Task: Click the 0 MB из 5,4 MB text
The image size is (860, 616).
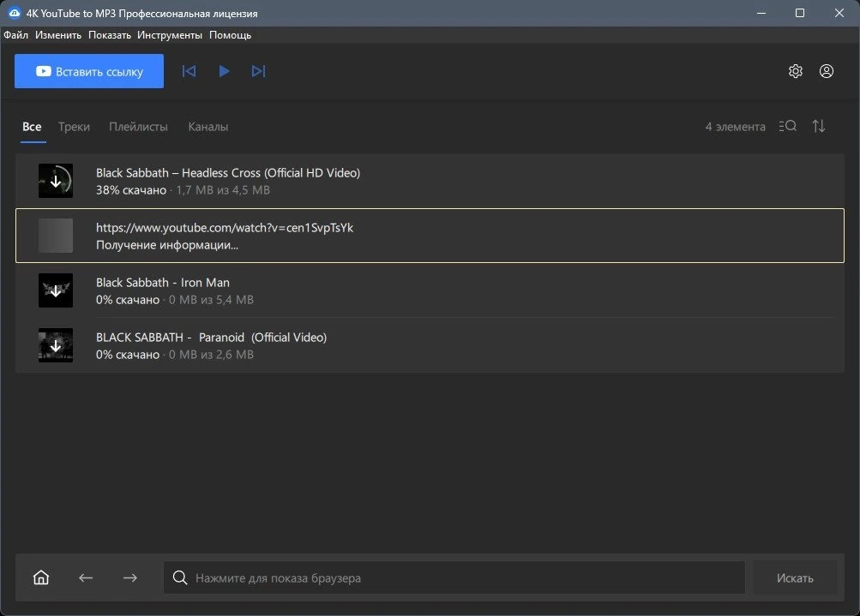Action: [211, 300]
